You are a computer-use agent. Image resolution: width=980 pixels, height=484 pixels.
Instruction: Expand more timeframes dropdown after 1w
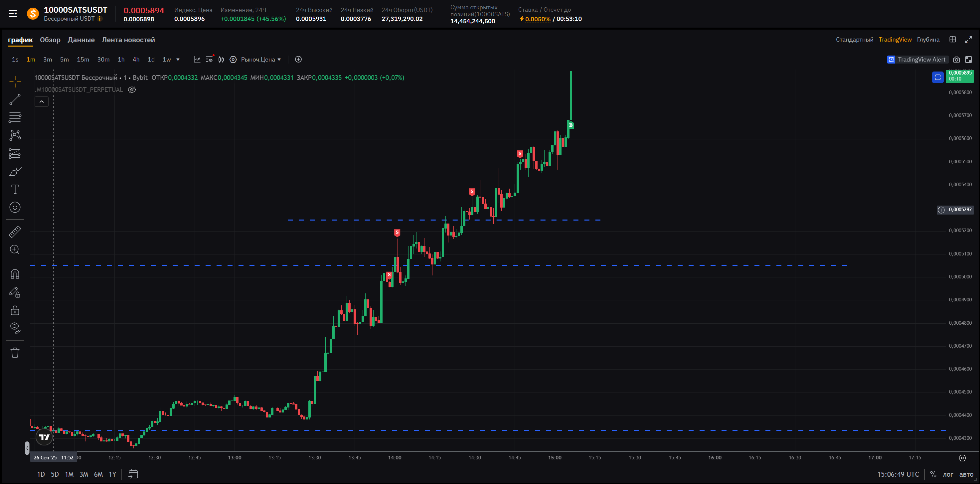tap(178, 59)
